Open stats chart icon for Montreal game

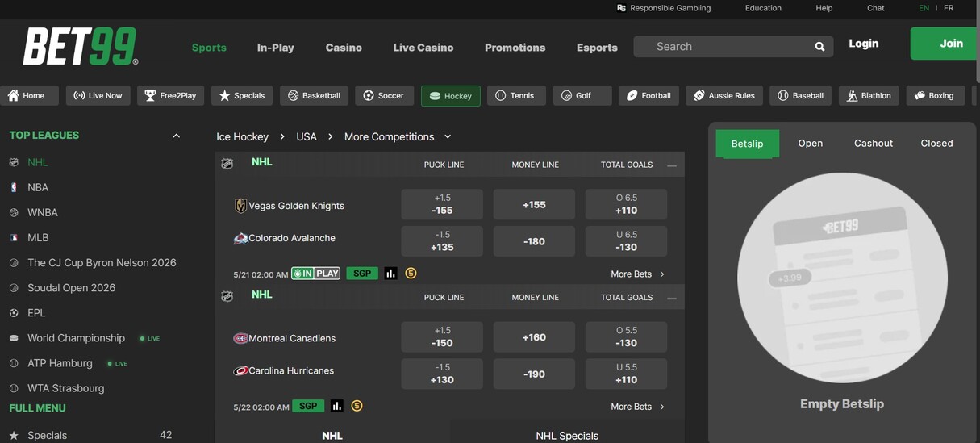pos(337,406)
